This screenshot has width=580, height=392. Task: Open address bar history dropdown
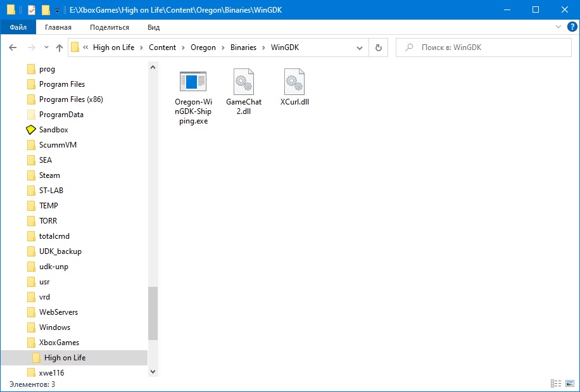pos(359,47)
